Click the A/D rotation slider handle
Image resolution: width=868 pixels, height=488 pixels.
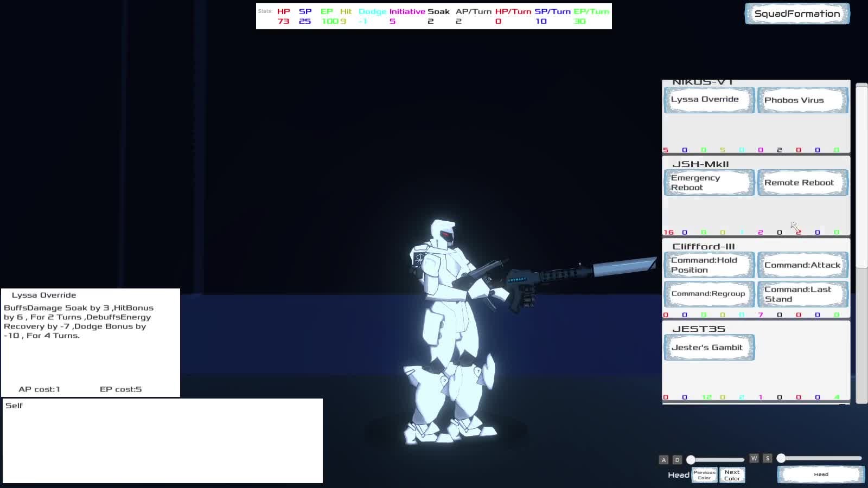point(691,460)
